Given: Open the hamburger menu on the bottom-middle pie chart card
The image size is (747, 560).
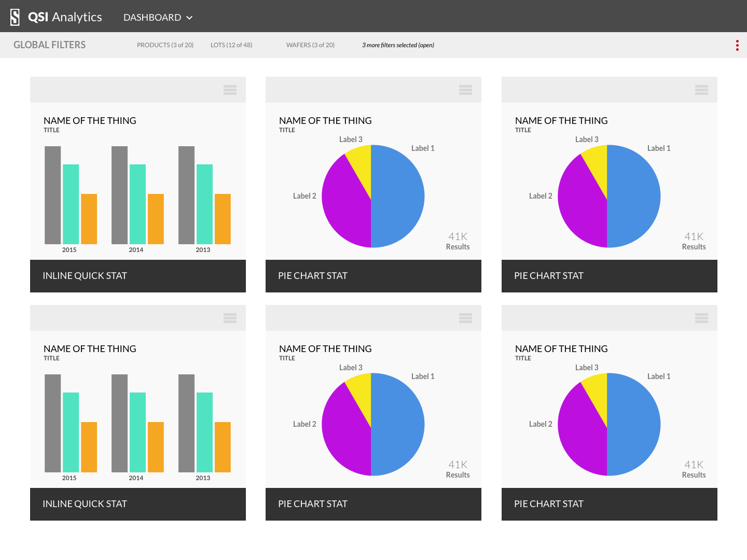Looking at the screenshot, I should 465,318.
